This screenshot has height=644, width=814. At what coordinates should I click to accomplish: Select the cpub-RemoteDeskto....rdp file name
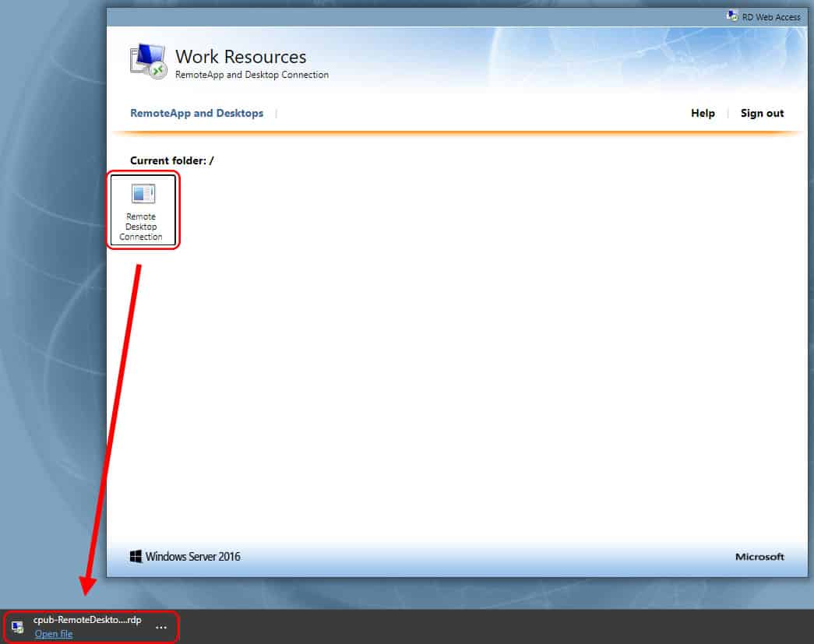87,620
